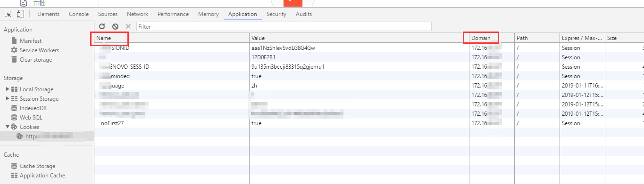Select the NOVO-SESS-ID cookie name cell

[x=172, y=67]
